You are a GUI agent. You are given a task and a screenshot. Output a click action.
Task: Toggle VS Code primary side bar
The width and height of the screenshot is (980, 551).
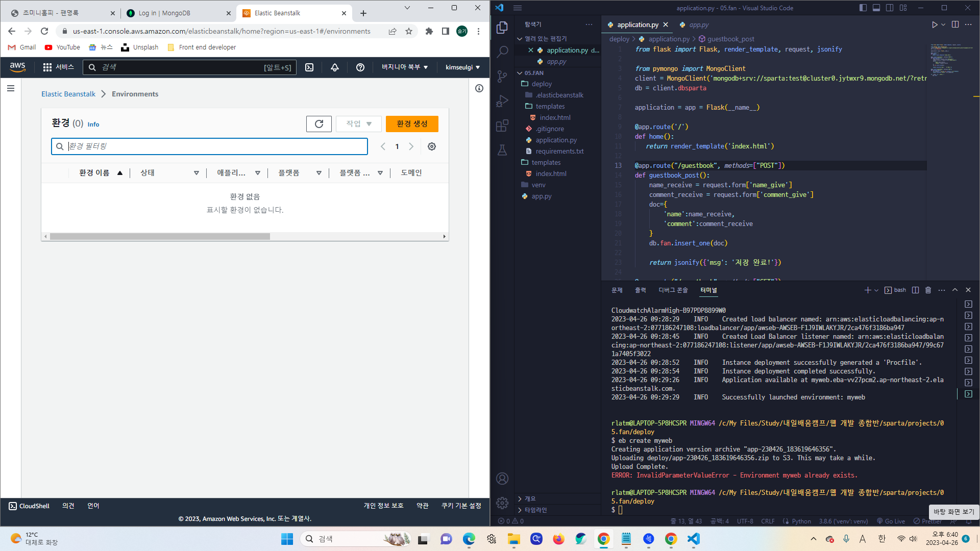point(863,8)
